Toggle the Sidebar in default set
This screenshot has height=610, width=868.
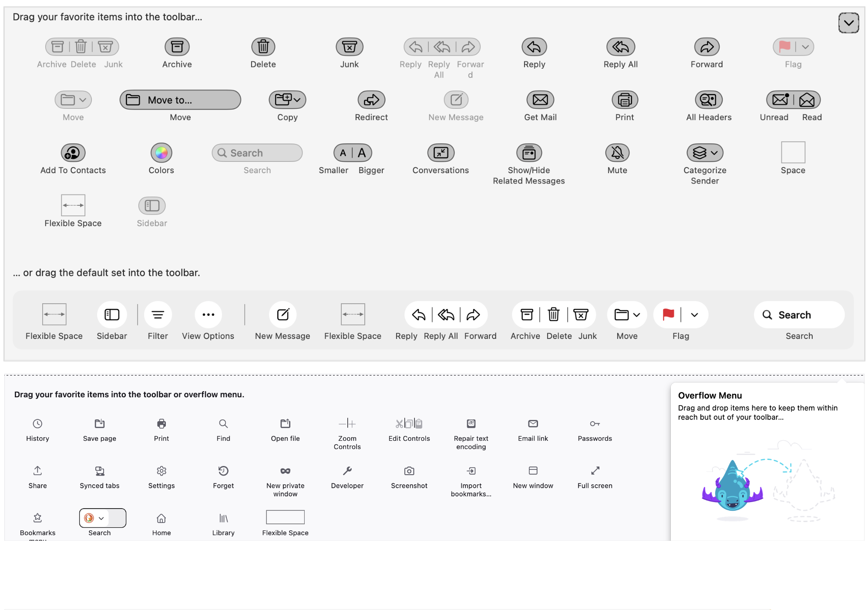(x=112, y=315)
